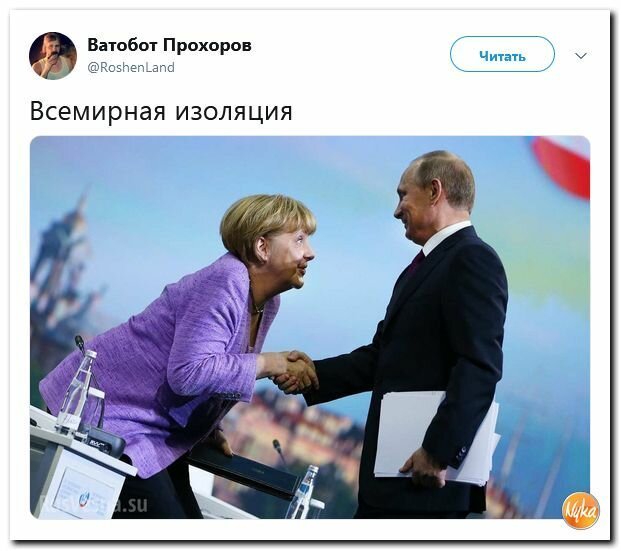Open the attached handshake photo
This screenshot has width=621, height=551.
310,327
